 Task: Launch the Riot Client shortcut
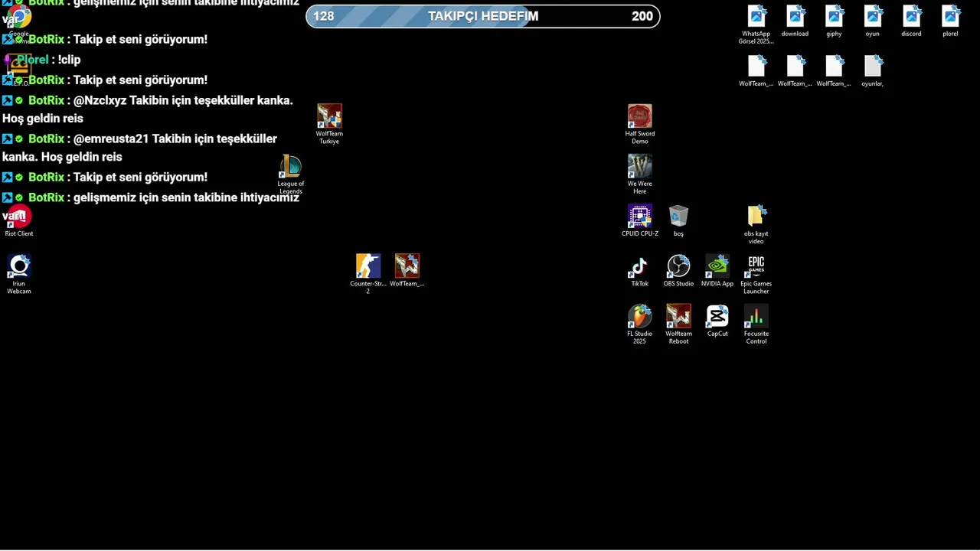(19, 221)
